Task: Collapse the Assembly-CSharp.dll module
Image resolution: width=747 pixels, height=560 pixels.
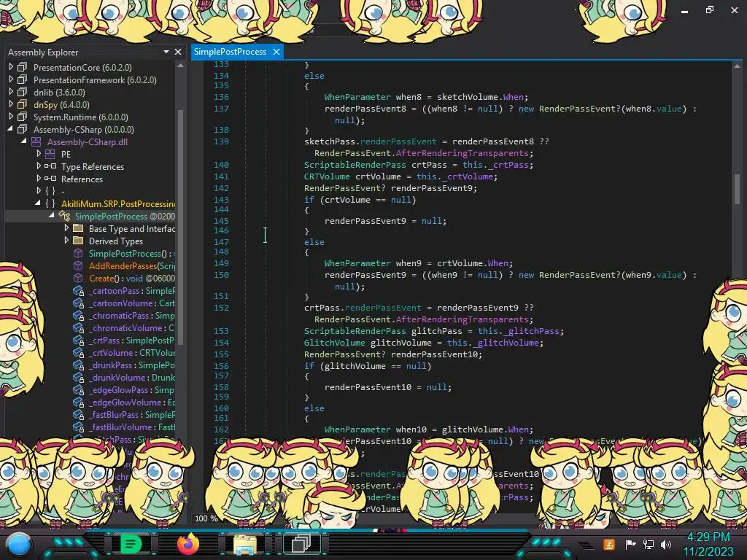Action: coord(24,141)
